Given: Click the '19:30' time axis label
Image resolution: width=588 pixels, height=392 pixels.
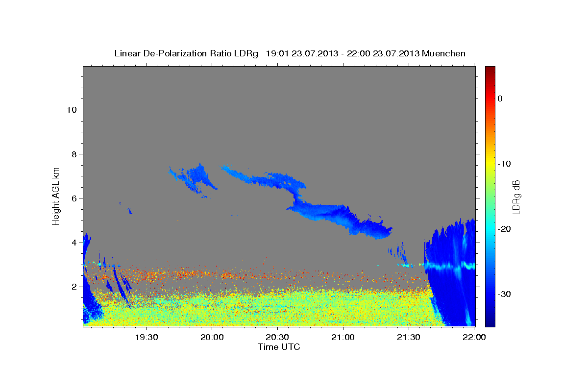Looking at the screenshot, I should tap(147, 338).
